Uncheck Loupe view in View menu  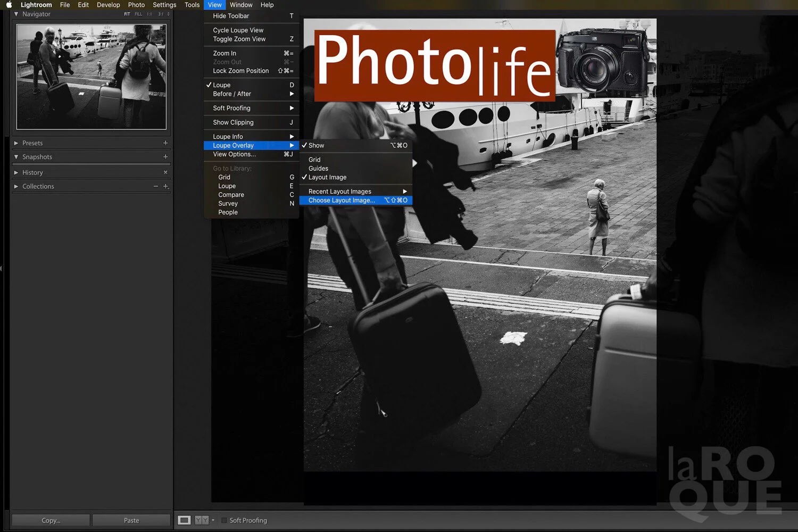tap(251, 85)
